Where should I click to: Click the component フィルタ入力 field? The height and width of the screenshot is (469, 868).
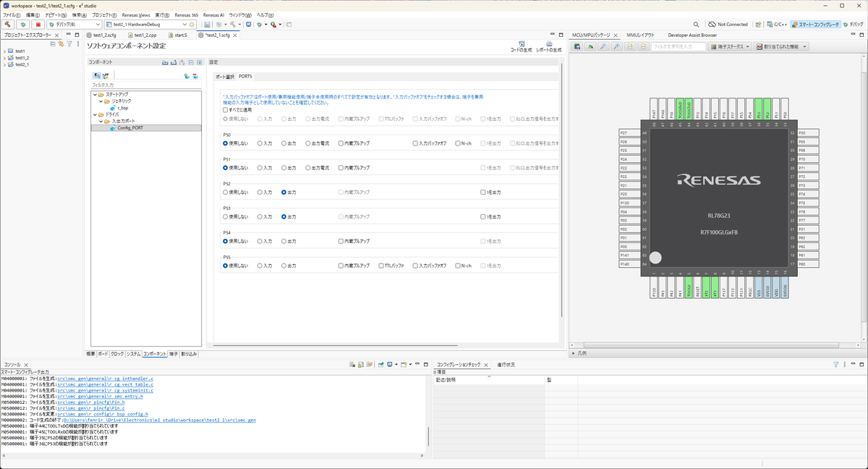click(x=146, y=85)
